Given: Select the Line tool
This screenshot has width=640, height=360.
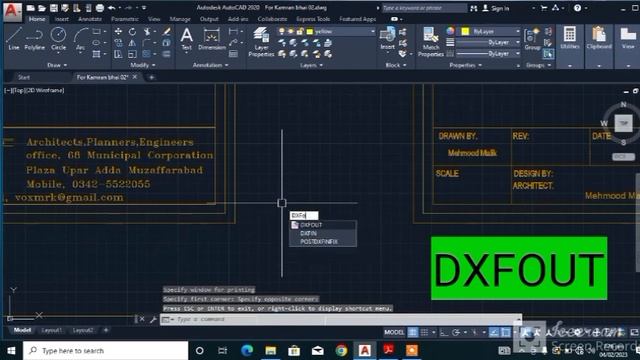Looking at the screenshot, I should click(x=13, y=39).
